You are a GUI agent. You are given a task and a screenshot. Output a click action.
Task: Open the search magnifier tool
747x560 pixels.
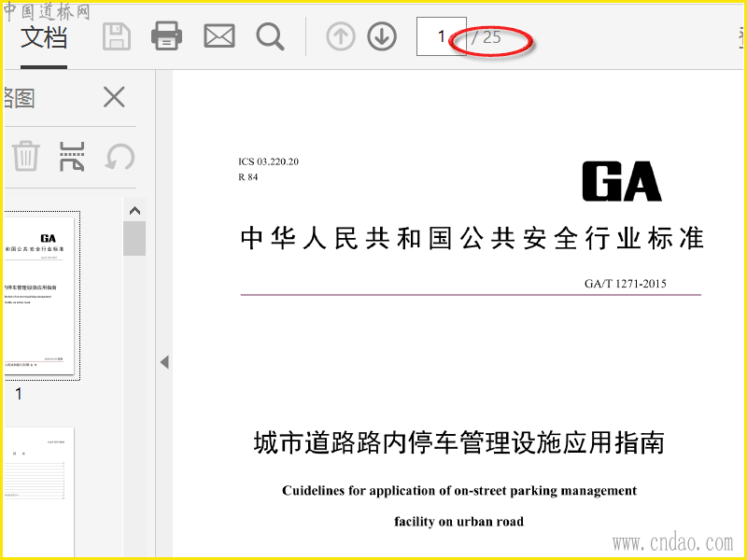tap(270, 36)
